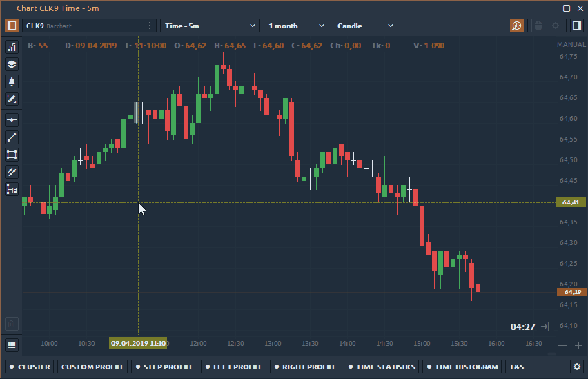This screenshot has height=379, width=588.
Task: Click the T&S button
Action: tap(516, 367)
